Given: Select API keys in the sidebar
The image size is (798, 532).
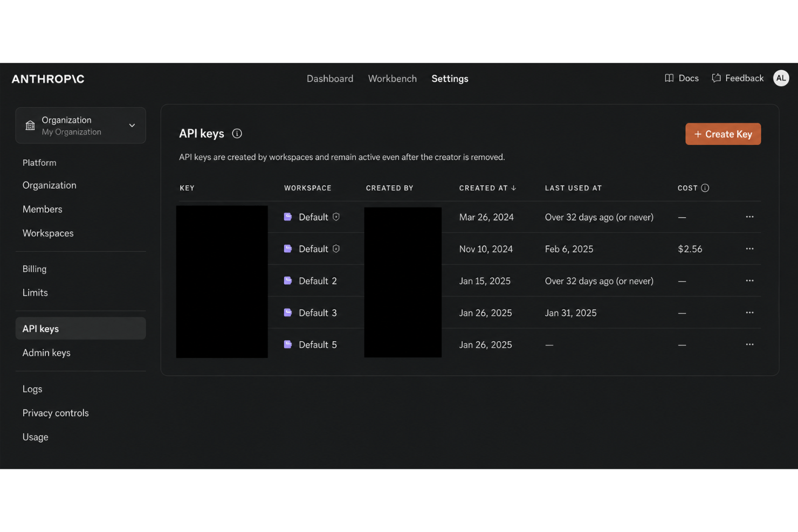Looking at the screenshot, I should click(x=80, y=328).
